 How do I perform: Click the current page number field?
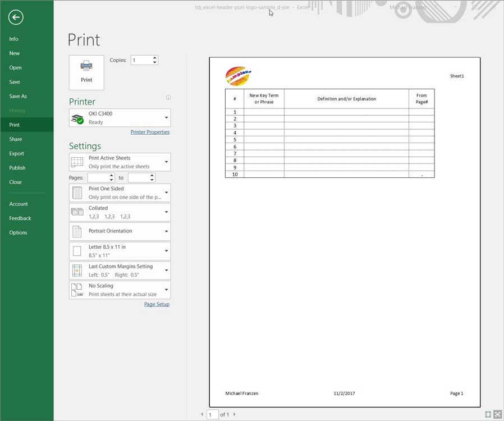point(212,415)
